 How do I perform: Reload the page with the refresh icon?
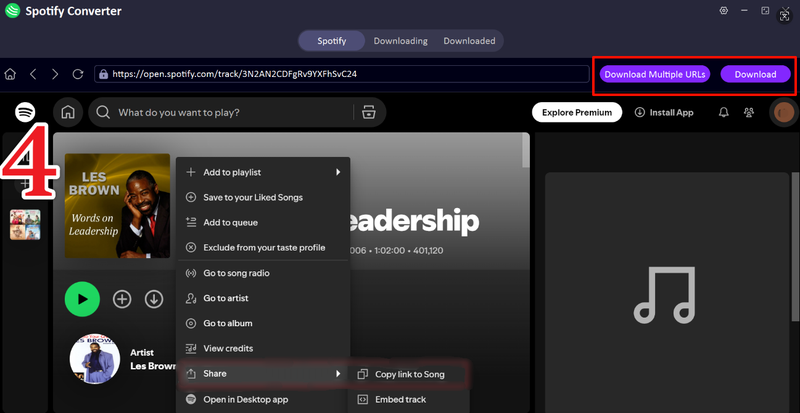(78, 75)
